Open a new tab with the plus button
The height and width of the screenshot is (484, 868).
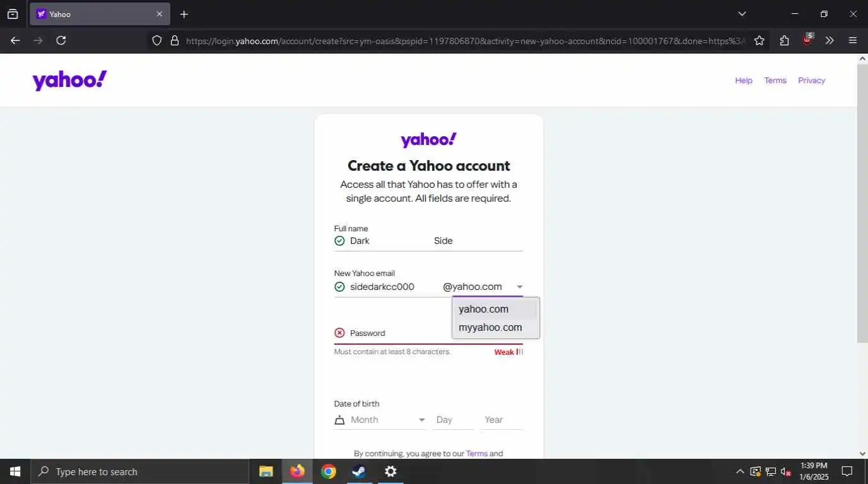[x=184, y=14]
